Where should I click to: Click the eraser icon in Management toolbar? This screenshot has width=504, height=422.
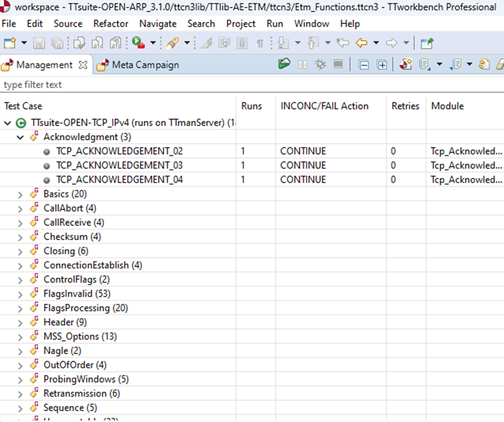coord(500,64)
